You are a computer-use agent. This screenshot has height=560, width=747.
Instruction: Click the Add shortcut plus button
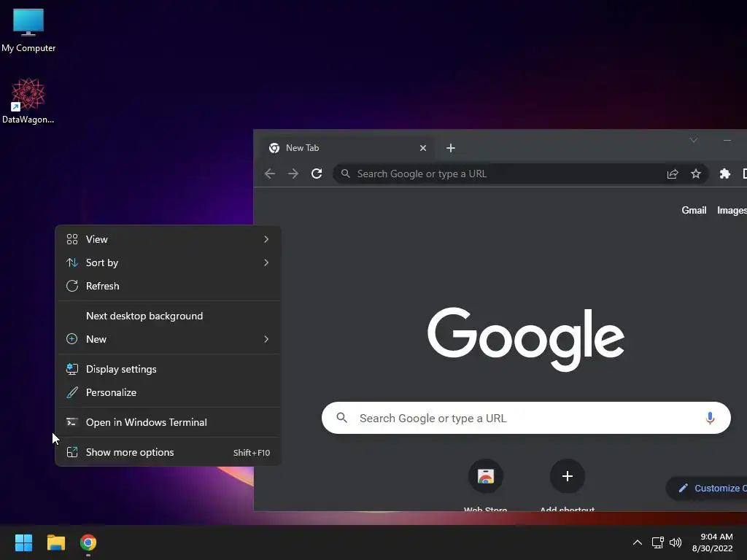pos(567,476)
